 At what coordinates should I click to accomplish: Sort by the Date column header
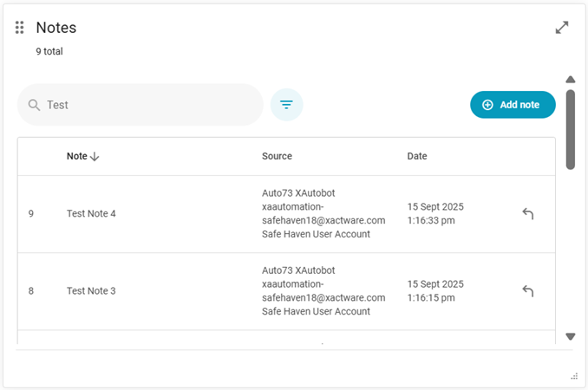[417, 156]
